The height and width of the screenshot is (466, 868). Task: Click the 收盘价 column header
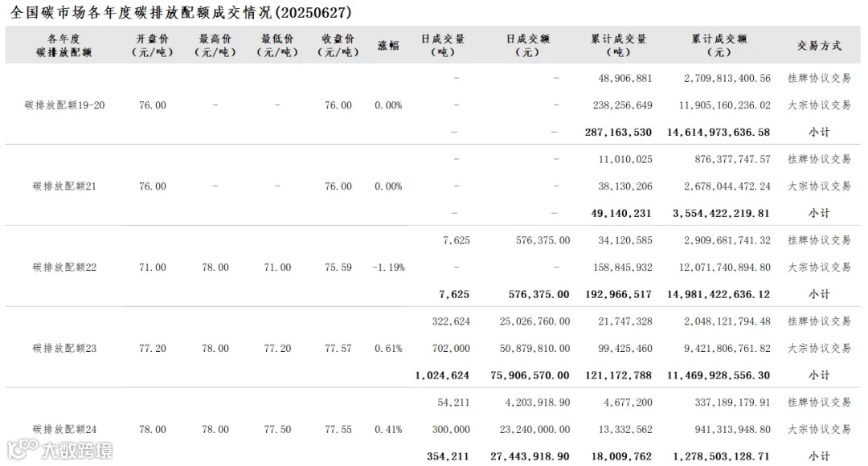[338, 45]
